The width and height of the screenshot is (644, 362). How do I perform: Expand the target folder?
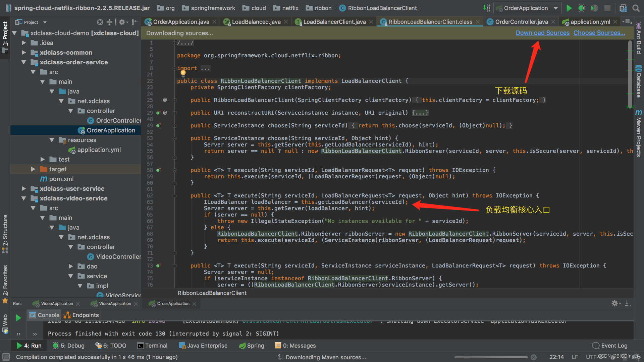click(33, 169)
